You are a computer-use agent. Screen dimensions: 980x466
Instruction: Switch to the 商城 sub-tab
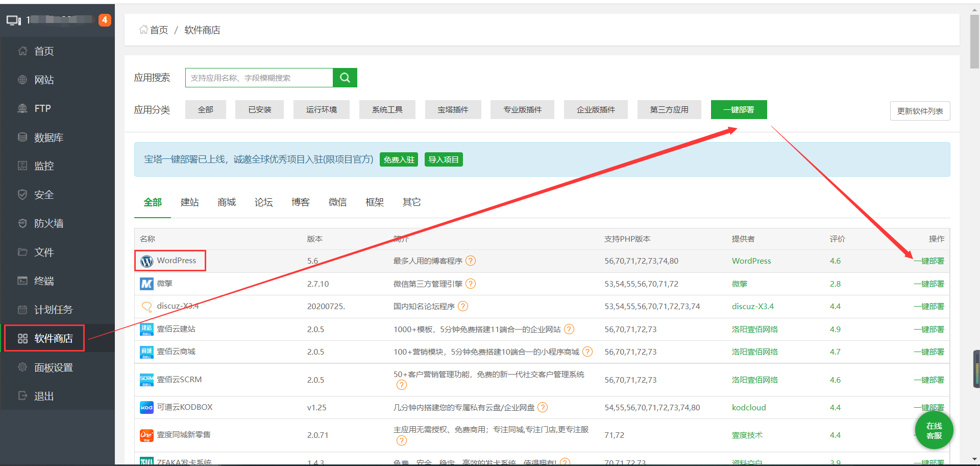pyautogui.click(x=227, y=202)
